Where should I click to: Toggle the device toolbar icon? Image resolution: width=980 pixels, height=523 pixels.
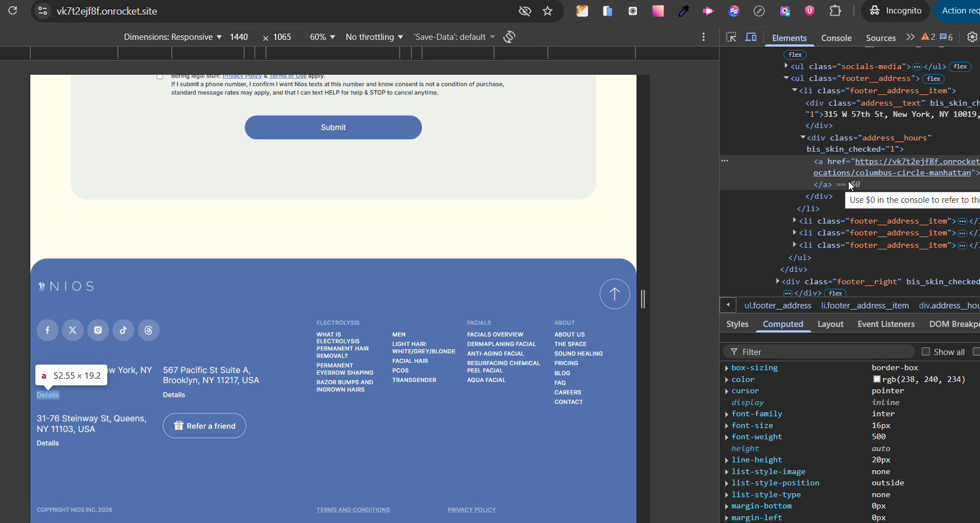pos(751,37)
